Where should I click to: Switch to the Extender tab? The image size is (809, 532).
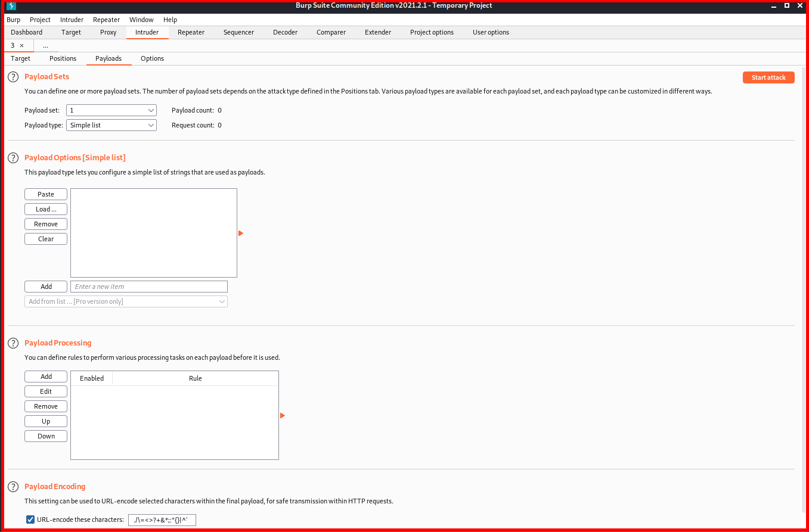tap(378, 32)
